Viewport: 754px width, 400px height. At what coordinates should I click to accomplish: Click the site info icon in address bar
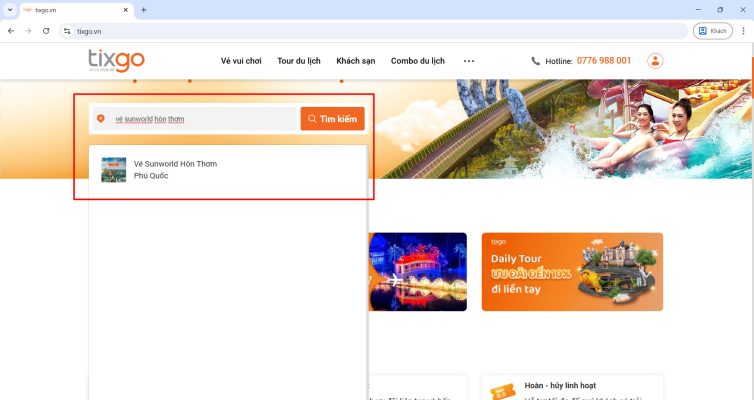[67, 31]
